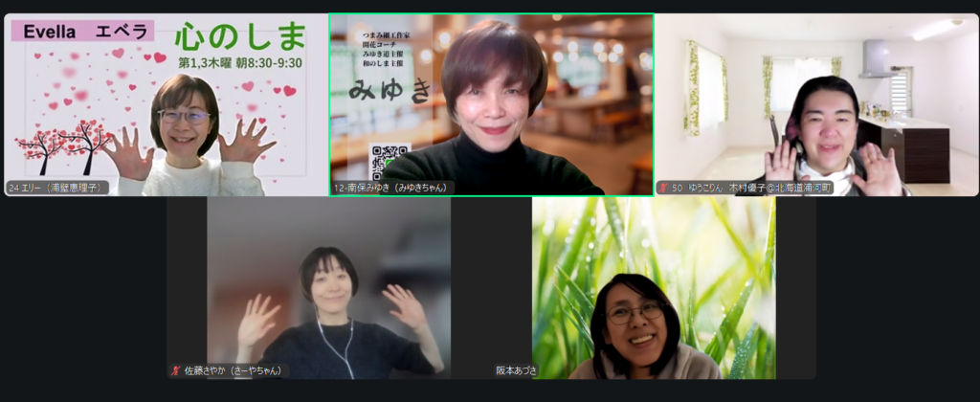Click the 阪本あづさ name label
Screen dimensions: 980x402
click(516, 370)
